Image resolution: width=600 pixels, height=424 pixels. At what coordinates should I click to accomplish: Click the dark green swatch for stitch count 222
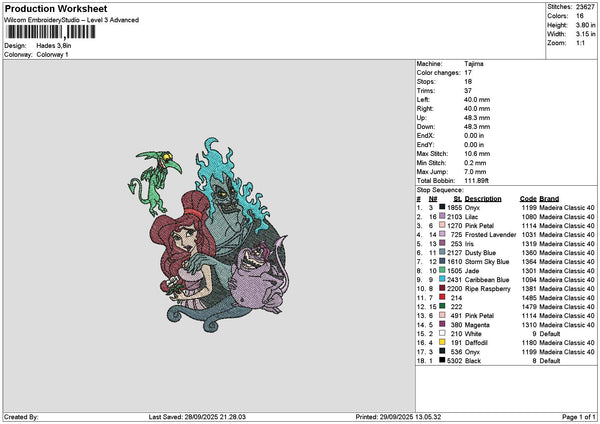[x=442, y=306]
